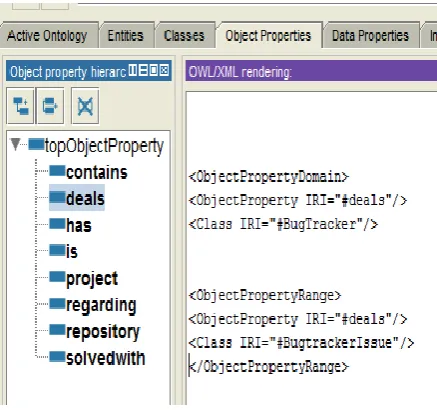Screen dimensions: 437x410
Task: Select the Object Properties tab
Action: pyautogui.click(x=268, y=36)
